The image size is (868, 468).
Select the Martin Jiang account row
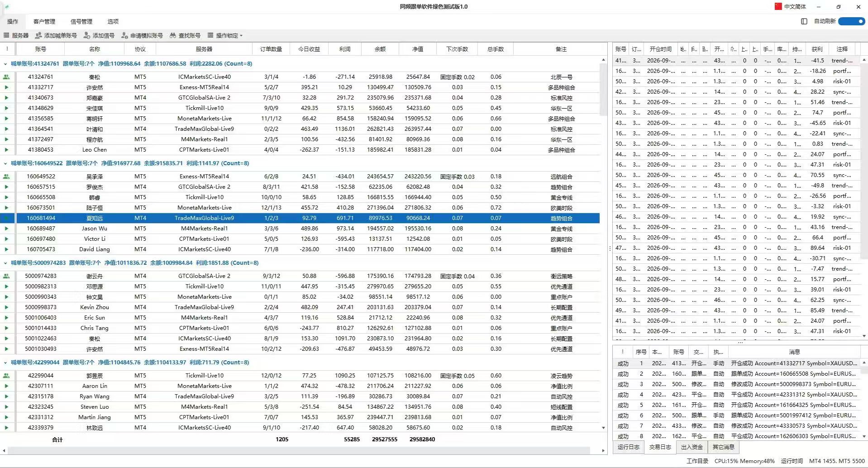300,417
